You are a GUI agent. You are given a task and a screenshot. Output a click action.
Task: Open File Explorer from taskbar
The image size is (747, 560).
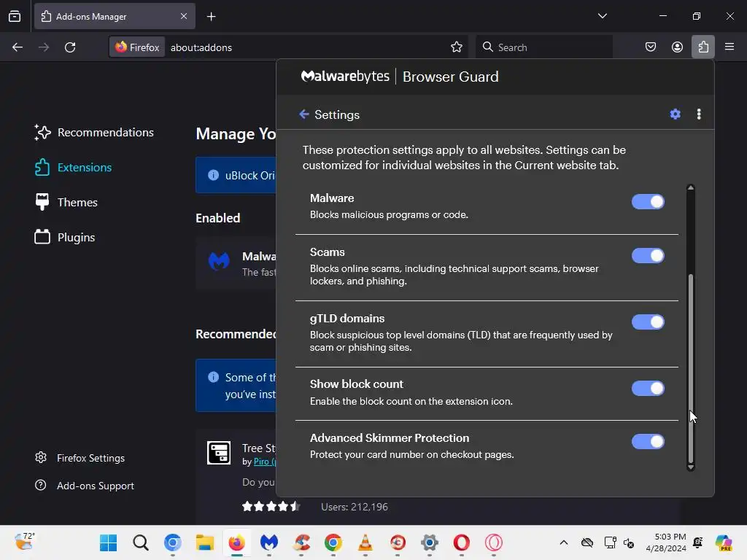205,542
